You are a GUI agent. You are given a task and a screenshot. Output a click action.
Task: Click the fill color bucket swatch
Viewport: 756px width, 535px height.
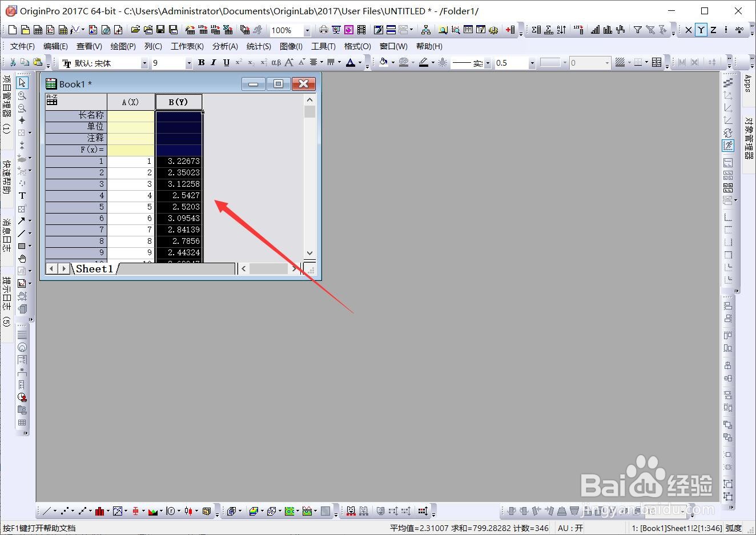pyautogui.click(x=384, y=63)
